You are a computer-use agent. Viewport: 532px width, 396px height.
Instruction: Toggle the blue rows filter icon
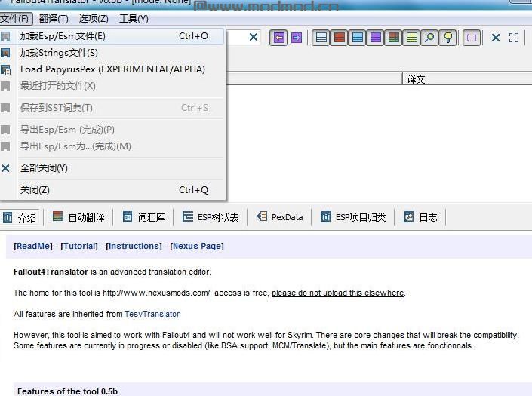pyautogui.click(x=358, y=38)
